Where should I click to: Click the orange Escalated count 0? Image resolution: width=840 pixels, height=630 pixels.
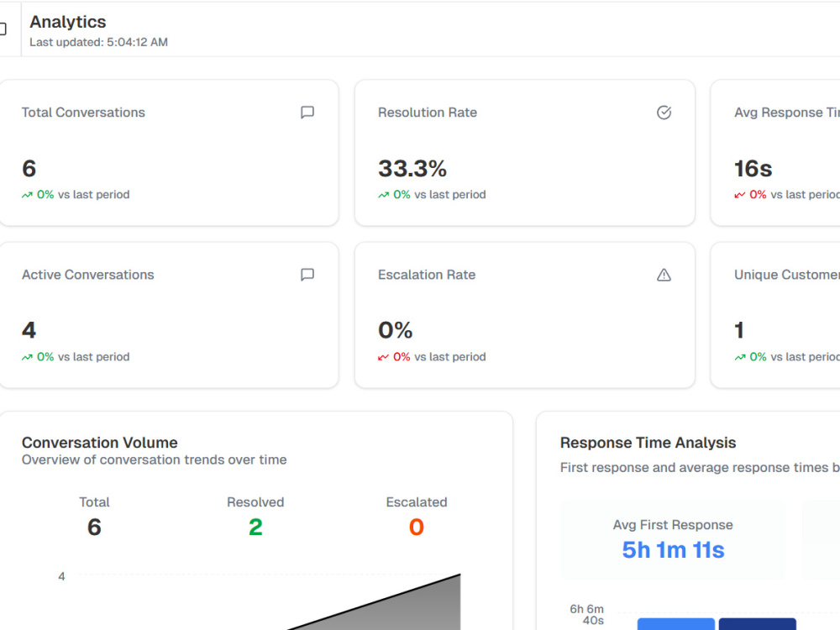(x=417, y=528)
